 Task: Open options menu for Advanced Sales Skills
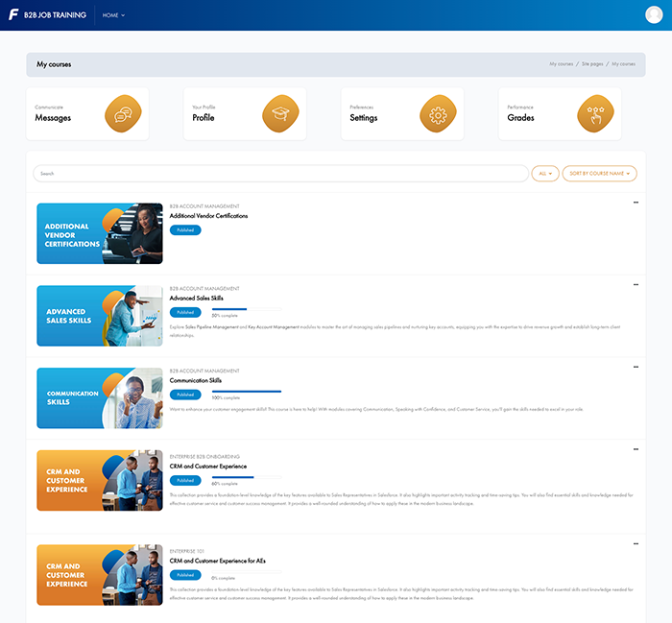pyautogui.click(x=636, y=285)
